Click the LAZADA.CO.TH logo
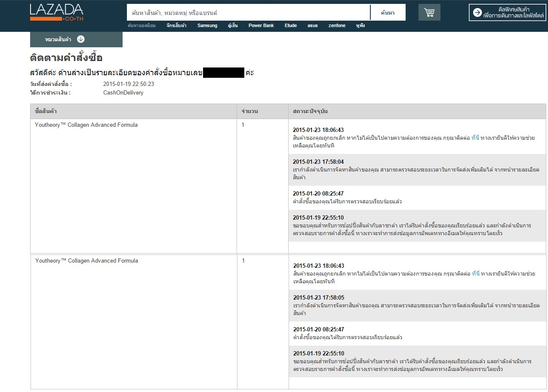The image size is (548, 392). point(56,13)
